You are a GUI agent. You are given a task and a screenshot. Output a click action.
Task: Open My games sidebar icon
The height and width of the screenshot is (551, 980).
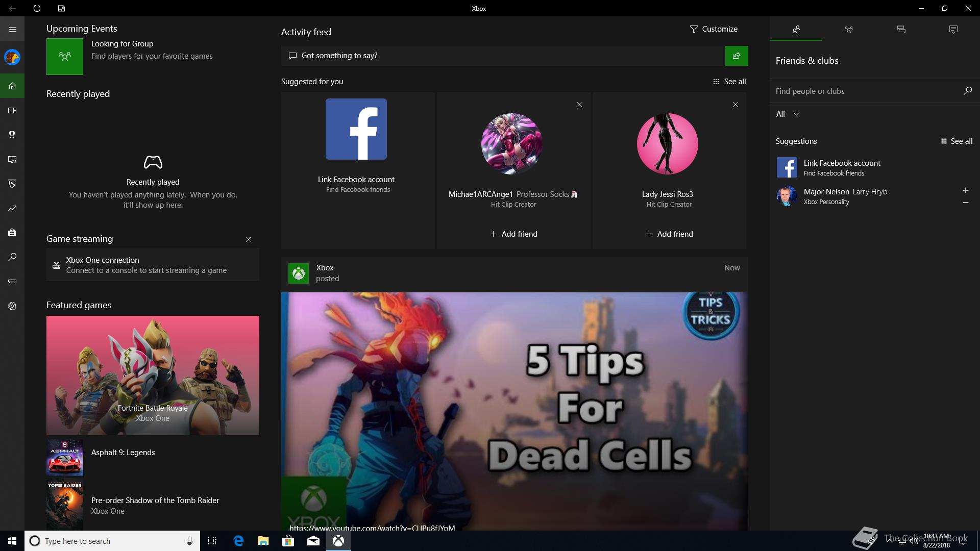pos(12,110)
